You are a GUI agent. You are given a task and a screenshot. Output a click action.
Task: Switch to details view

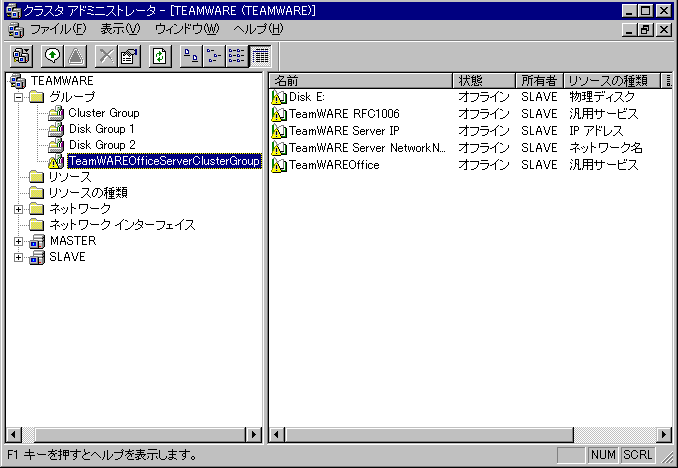click(x=260, y=56)
